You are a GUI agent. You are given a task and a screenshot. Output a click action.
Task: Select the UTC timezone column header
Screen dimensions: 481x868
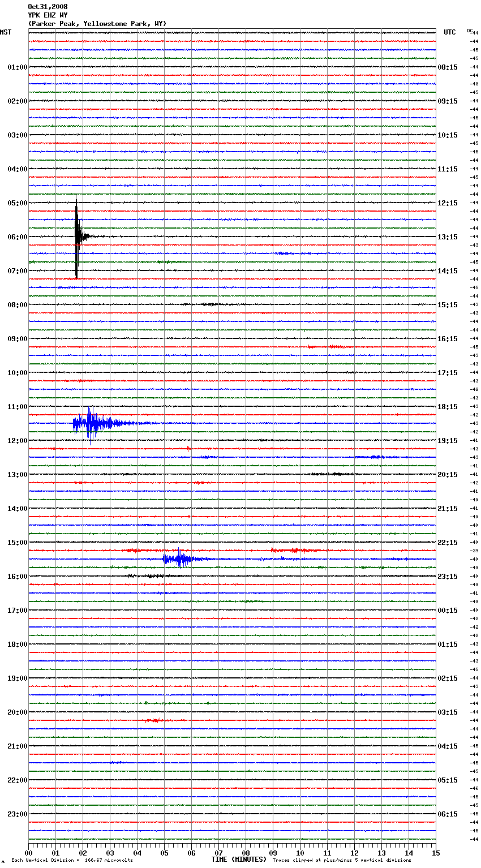[450, 32]
